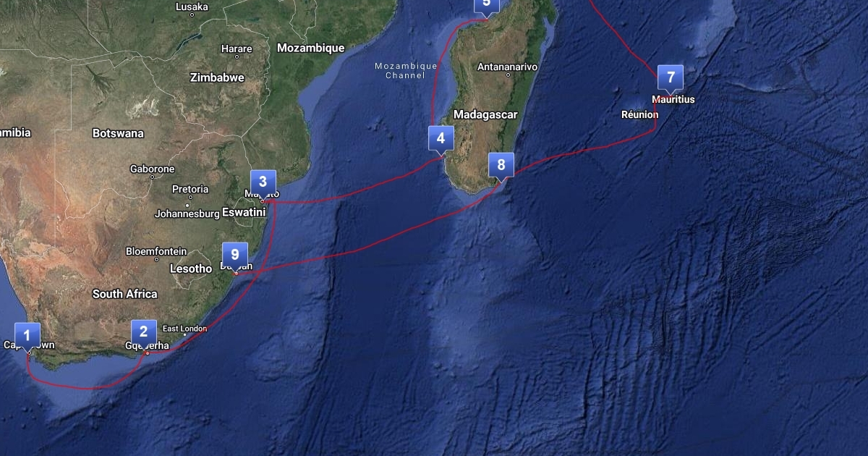Image resolution: width=868 pixels, height=456 pixels.
Task: Click the Harare city label
Action: tap(237, 49)
